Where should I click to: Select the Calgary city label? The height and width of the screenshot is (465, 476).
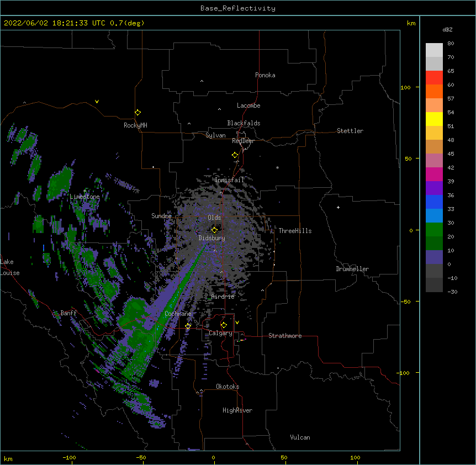(220, 333)
